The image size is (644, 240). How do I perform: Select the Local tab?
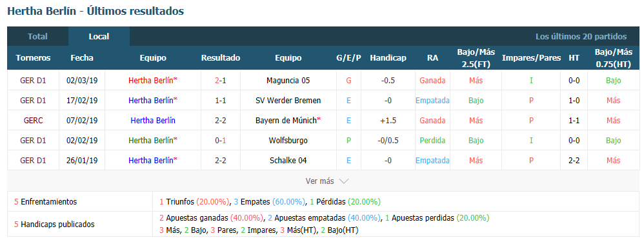pyautogui.click(x=99, y=36)
